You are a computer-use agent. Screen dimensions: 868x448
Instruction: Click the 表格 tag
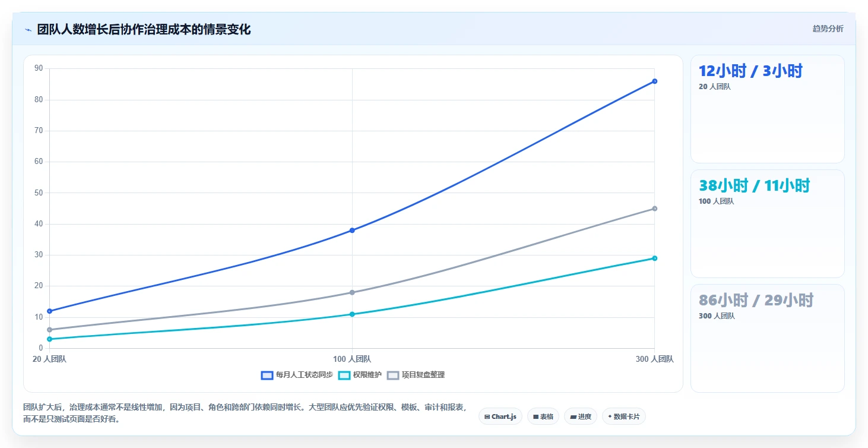tap(543, 417)
